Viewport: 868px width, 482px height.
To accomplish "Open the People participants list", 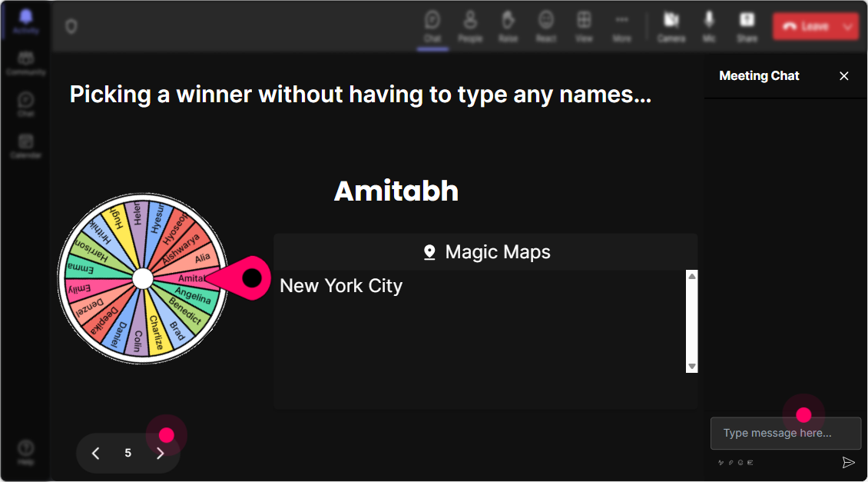I will 470,26.
